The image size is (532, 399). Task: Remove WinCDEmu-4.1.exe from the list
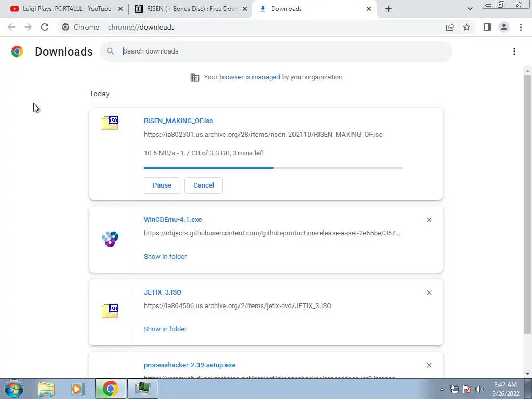[429, 220]
